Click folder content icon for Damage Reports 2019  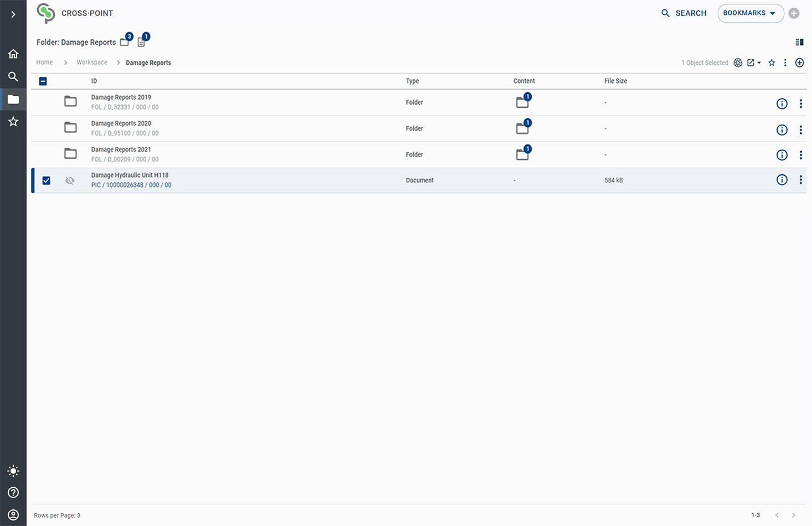522,102
